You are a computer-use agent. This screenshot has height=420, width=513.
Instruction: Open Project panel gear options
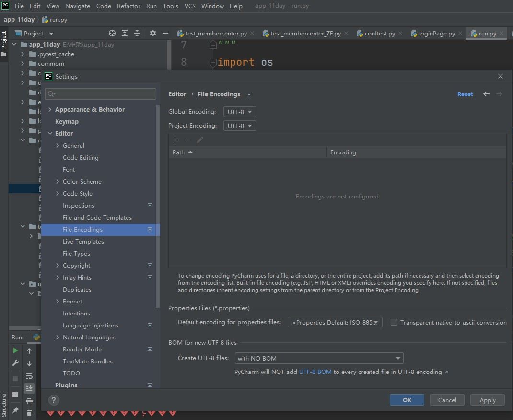pos(153,33)
